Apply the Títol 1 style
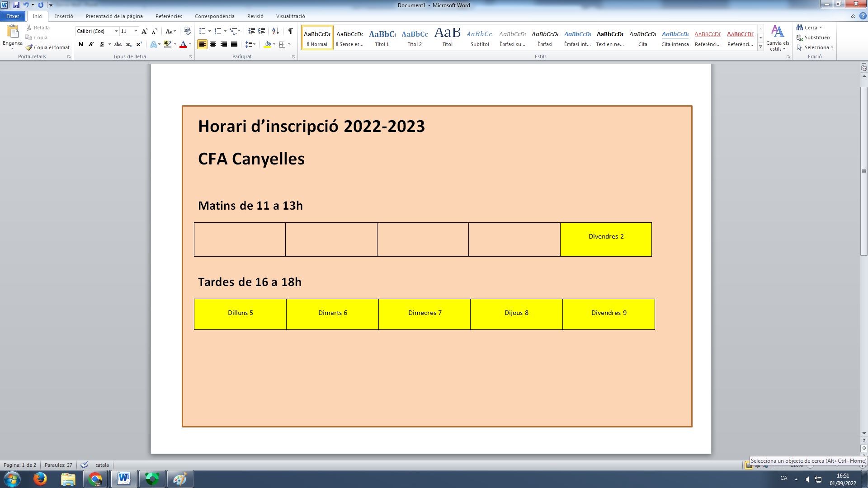The height and width of the screenshot is (488, 868). click(x=382, y=38)
